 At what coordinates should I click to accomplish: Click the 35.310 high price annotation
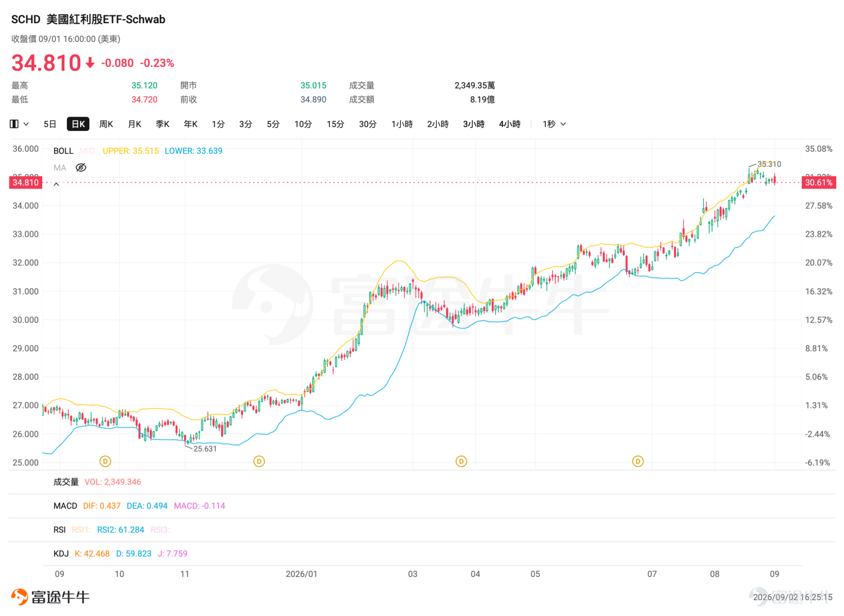(769, 164)
